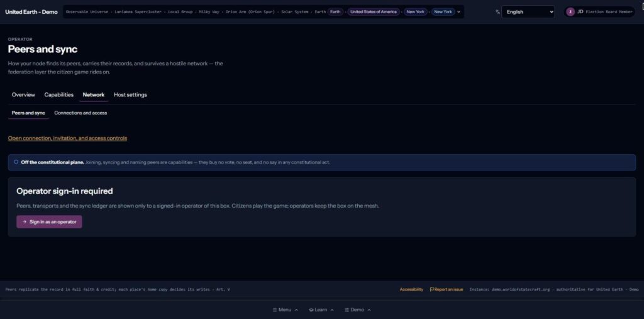Open the Accessibility footer link

coord(411,289)
